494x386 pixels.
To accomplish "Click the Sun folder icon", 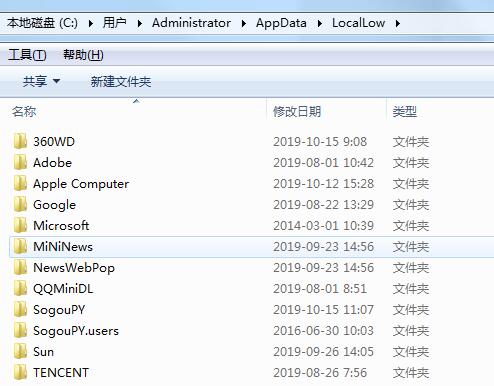I will pos(20,351).
